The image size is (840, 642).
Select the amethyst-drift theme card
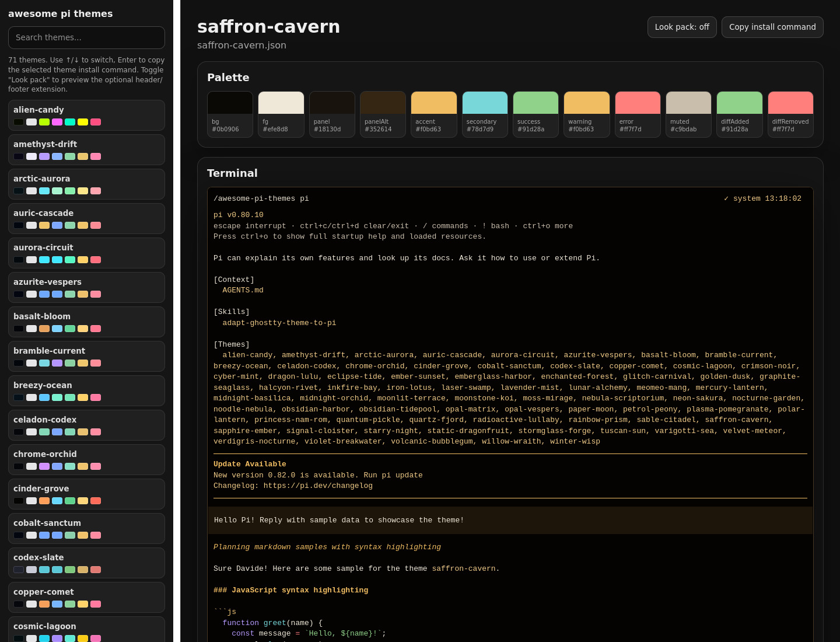pyautogui.click(x=86, y=150)
